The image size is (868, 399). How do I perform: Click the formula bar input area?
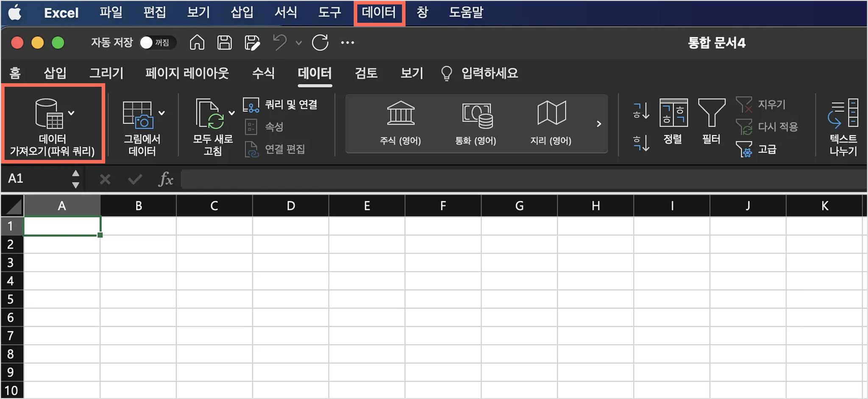524,179
